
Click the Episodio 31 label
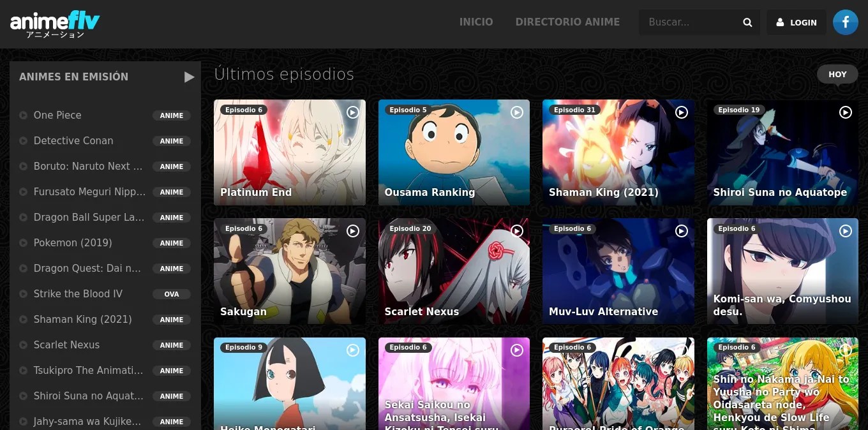tap(574, 110)
